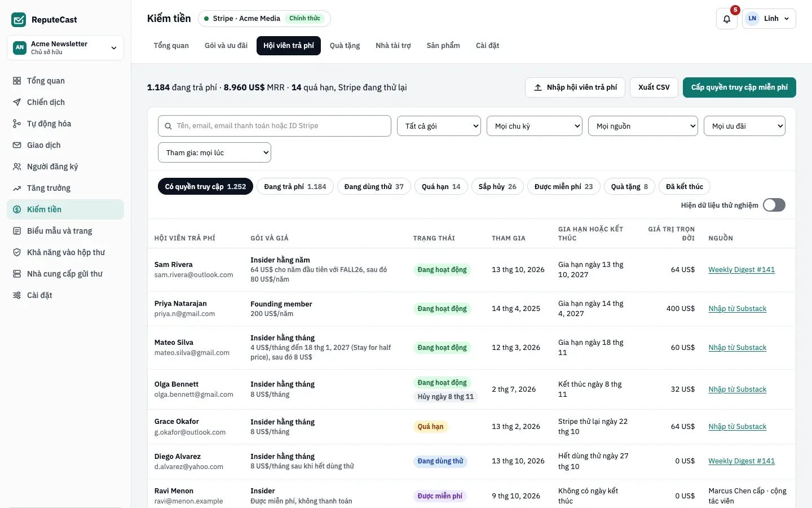Switch to the Quà tặng tab
812x508 pixels.
pos(345,46)
